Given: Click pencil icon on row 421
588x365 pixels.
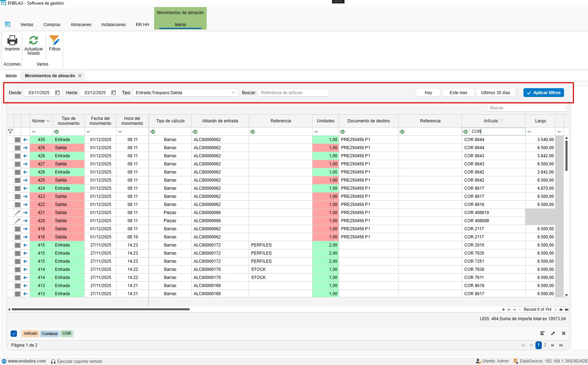Looking at the screenshot, I should tap(17, 213).
